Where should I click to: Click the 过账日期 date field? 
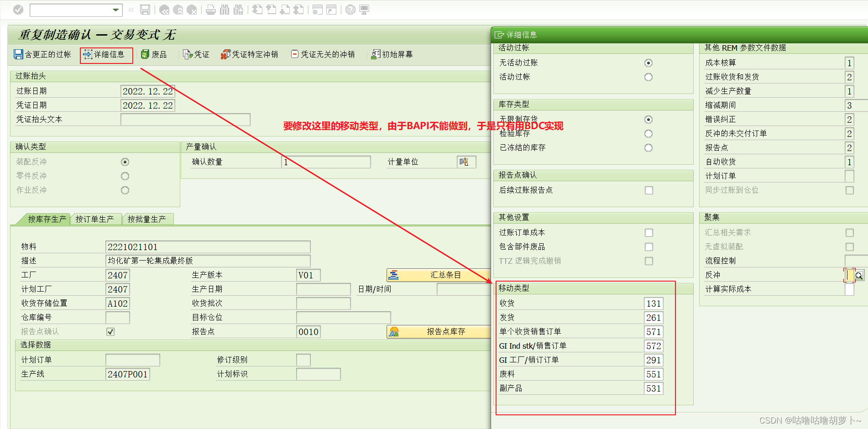148,91
